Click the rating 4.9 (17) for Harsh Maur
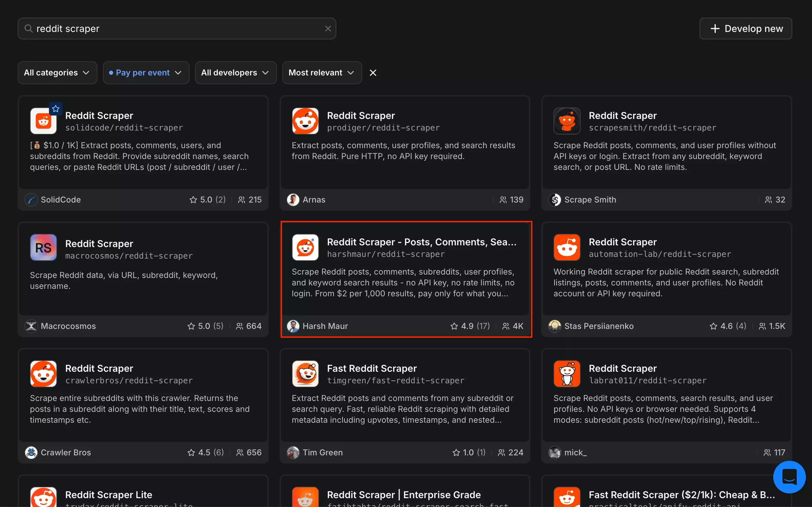Screen dimensions: 812x507 pyautogui.click(x=470, y=326)
